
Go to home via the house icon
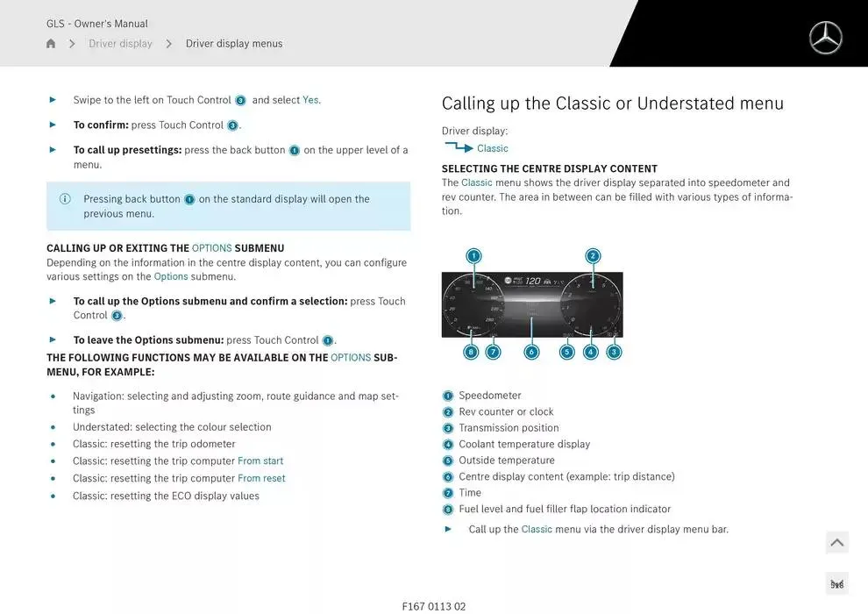[51, 43]
